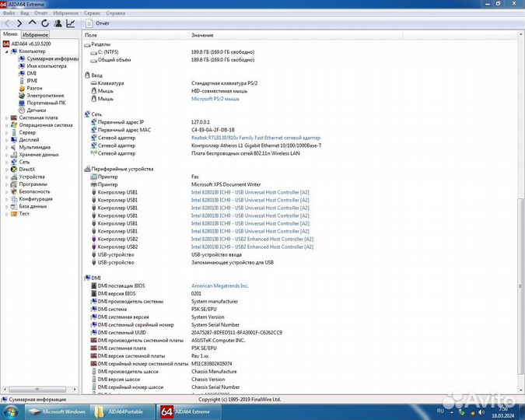Click the Программы tree icon
The height and width of the screenshot is (420, 525).
pos(14,184)
